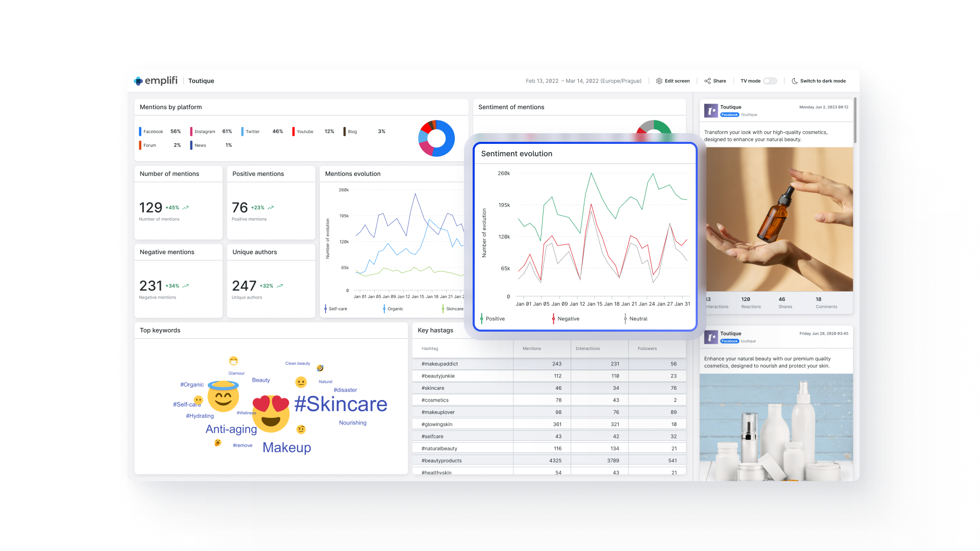The height and width of the screenshot is (551, 980).
Task: Click the #glowingskin hashtag row
Action: click(549, 424)
